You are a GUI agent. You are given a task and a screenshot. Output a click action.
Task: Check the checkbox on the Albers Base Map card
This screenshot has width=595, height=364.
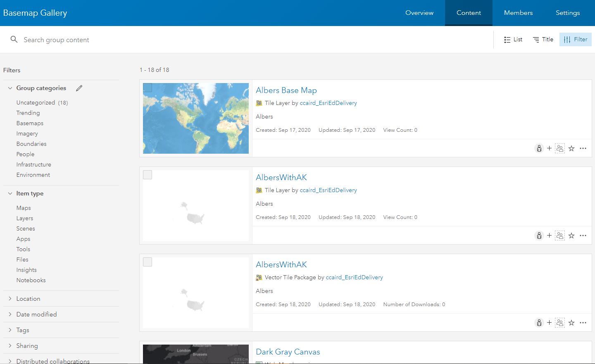(x=148, y=87)
